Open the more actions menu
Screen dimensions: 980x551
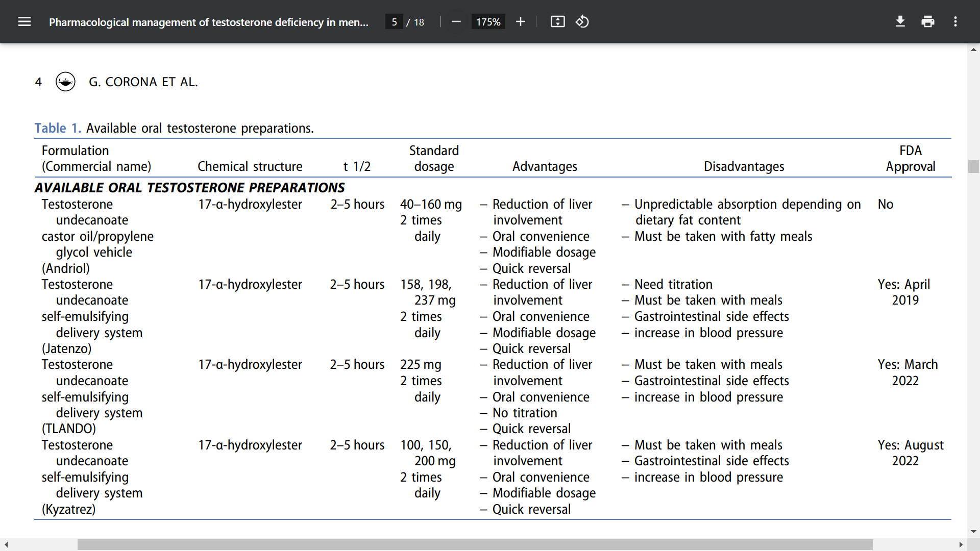955,21
